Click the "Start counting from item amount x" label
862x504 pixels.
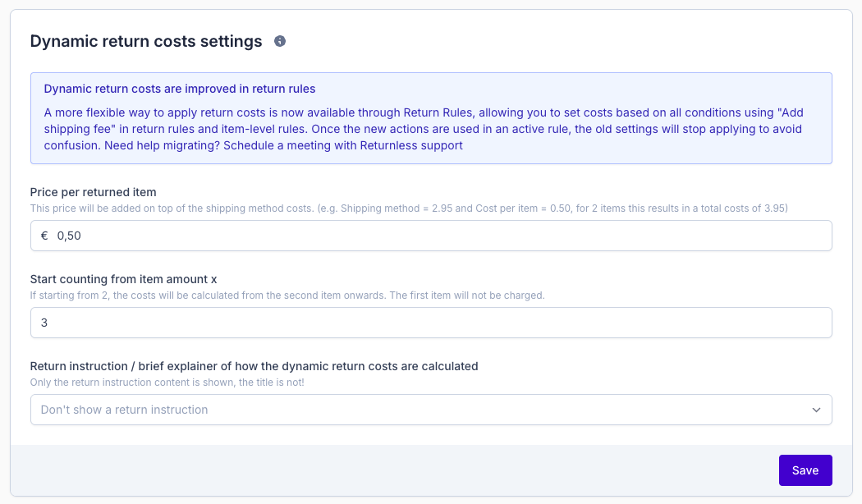pyautogui.click(x=123, y=279)
